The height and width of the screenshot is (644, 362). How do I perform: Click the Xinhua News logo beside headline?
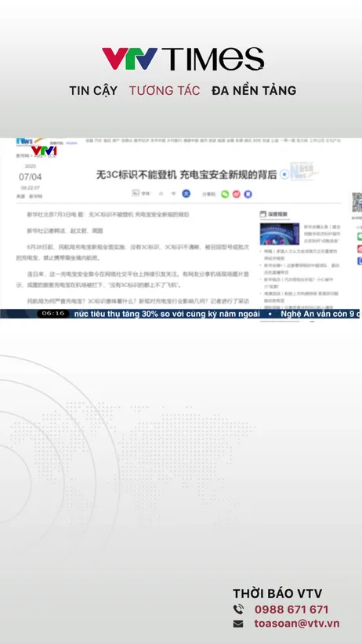[305, 171]
